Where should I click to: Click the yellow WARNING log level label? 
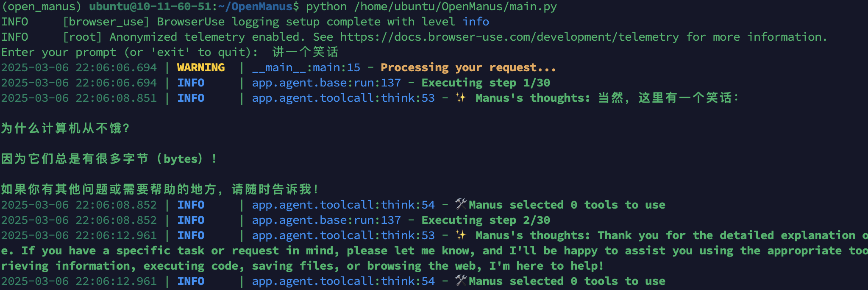click(201, 67)
